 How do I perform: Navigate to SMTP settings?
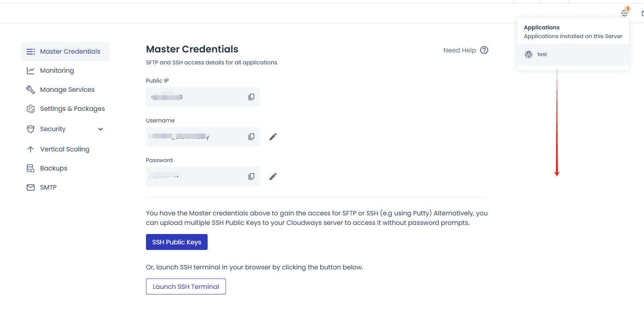48,188
